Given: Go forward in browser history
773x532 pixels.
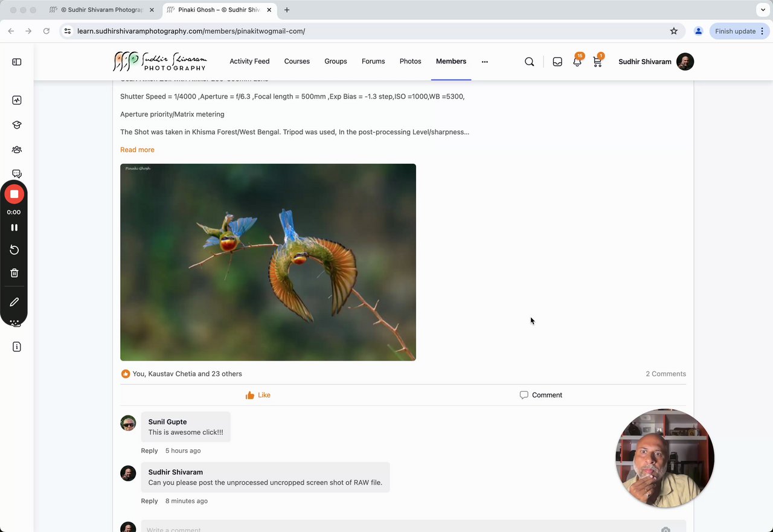Looking at the screenshot, I should [28, 31].
